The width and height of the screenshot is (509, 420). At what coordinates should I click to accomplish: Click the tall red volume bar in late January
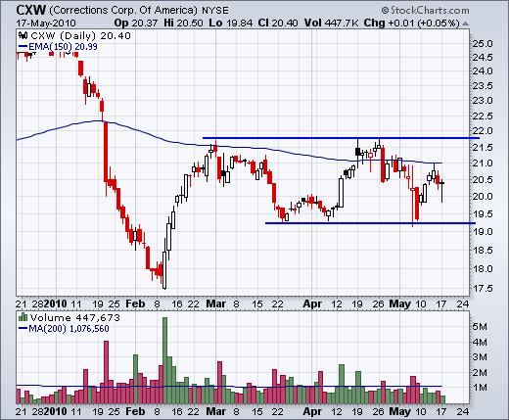106,372
